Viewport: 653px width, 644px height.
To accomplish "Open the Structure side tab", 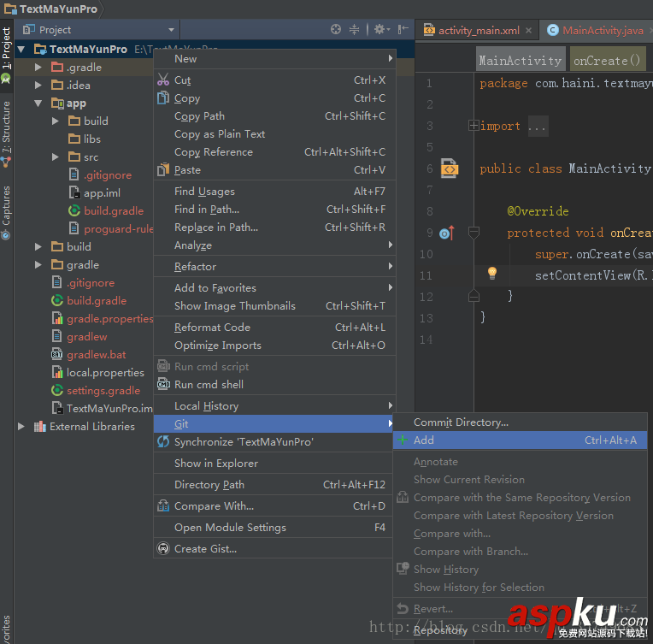I will point(6,127).
